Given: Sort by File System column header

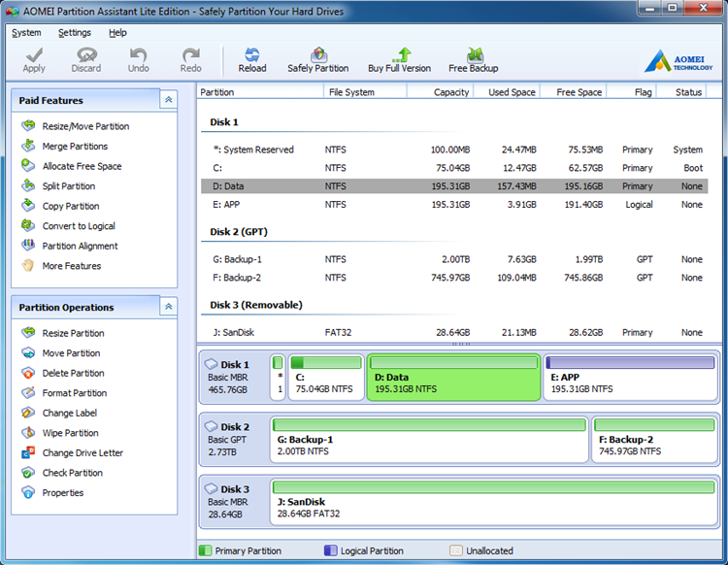Looking at the screenshot, I should coord(365,92).
